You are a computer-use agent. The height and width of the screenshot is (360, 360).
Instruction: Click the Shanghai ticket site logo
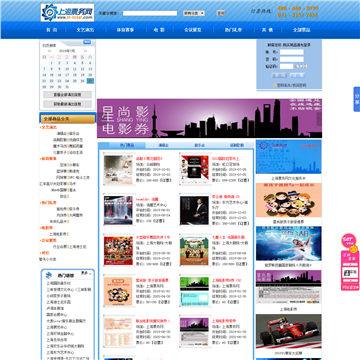tap(67, 13)
